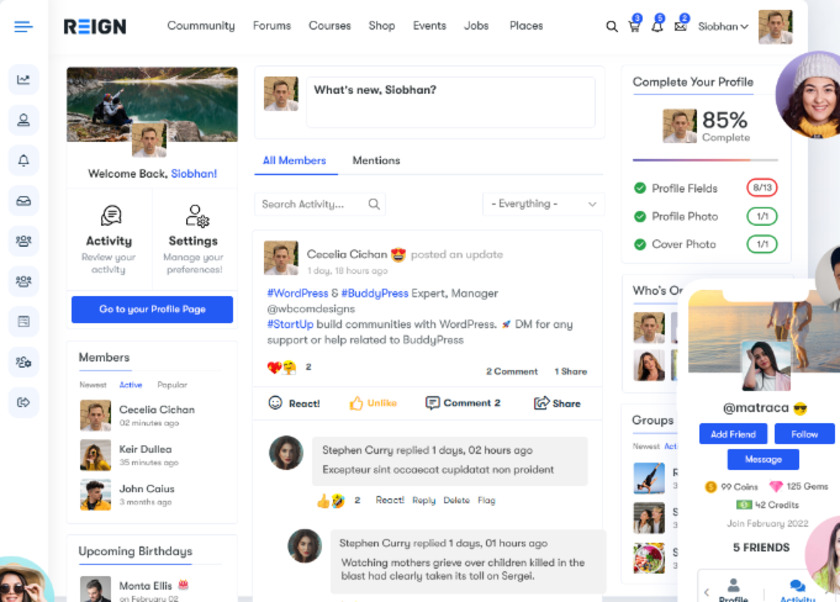Open the shopping cart icon
Image resolution: width=840 pixels, height=602 pixels.
[x=634, y=26]
